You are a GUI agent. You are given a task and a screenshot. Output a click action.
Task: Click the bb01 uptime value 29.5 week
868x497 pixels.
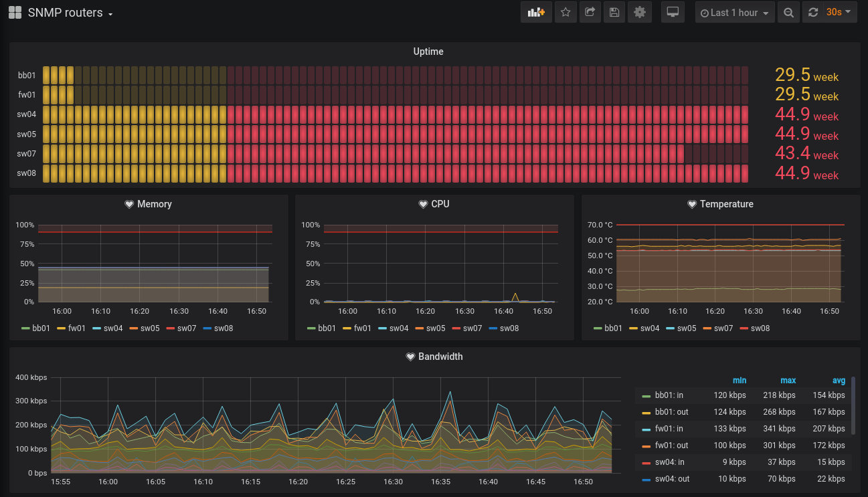click(x=806, y=75)
